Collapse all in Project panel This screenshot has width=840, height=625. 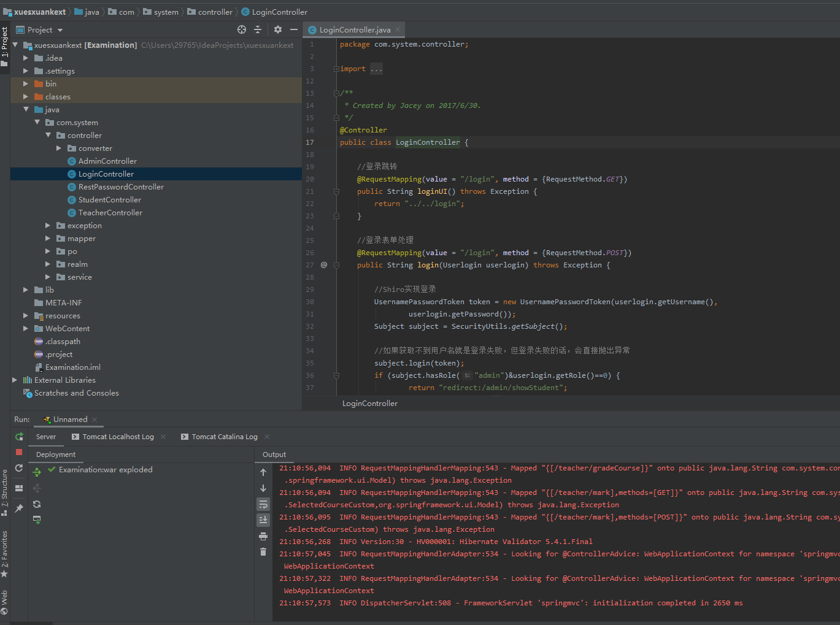(258, 29)
